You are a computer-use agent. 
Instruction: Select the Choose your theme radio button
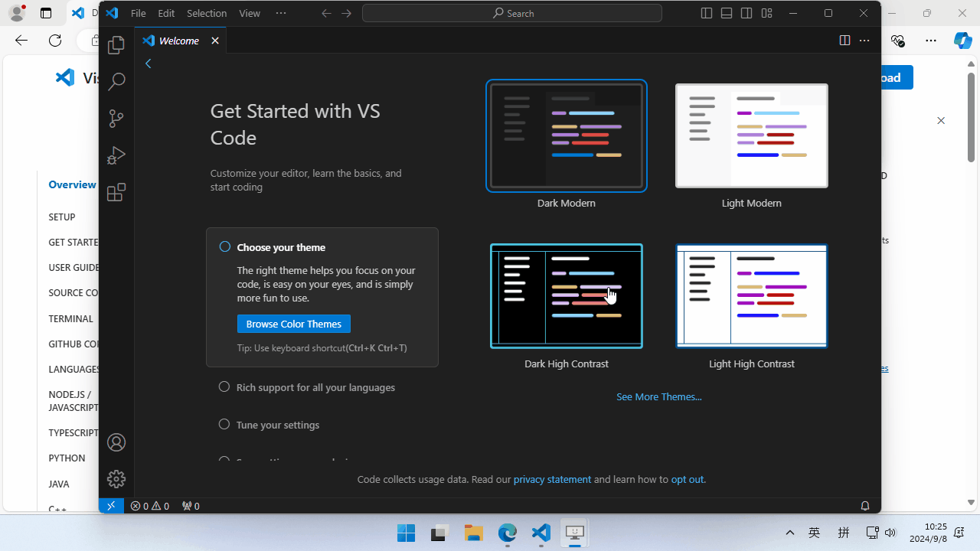[224, 246]
